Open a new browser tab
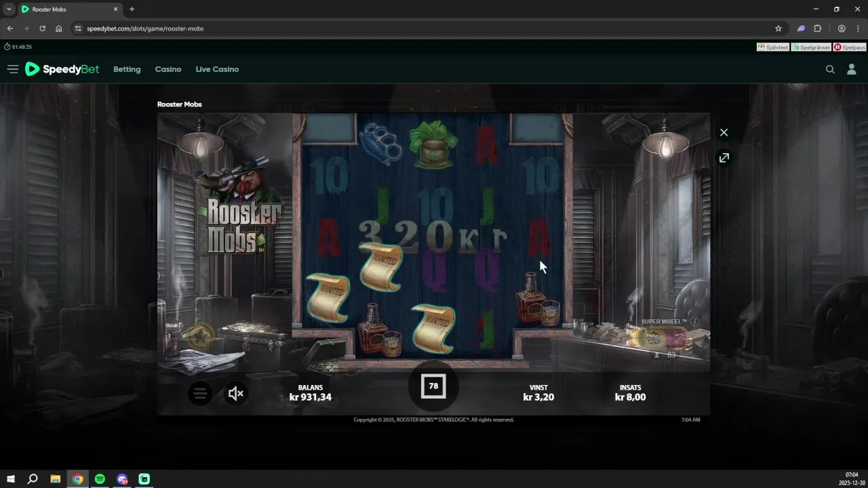Screen dimensions: 868x488 132,9
